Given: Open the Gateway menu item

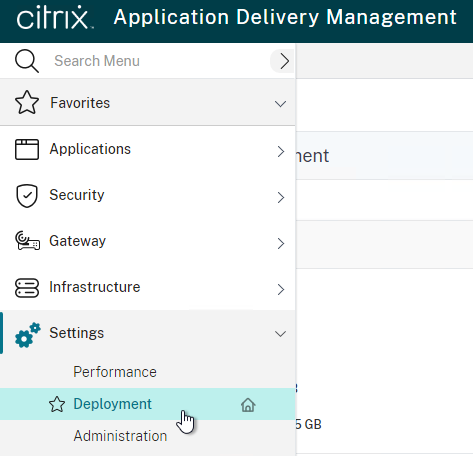Looking at the screenshot, I should point(147,241).
